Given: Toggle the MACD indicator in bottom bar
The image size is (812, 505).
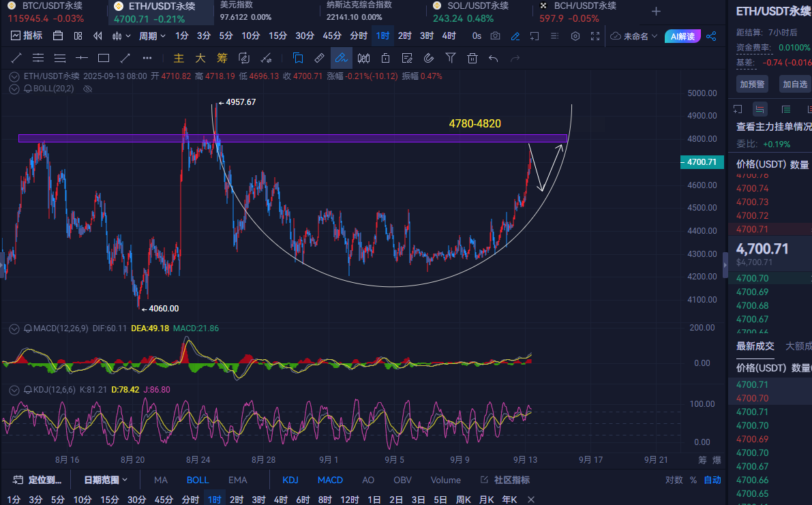Looking at the screenshot, I should pyautogui.click(x=331, y=480).
